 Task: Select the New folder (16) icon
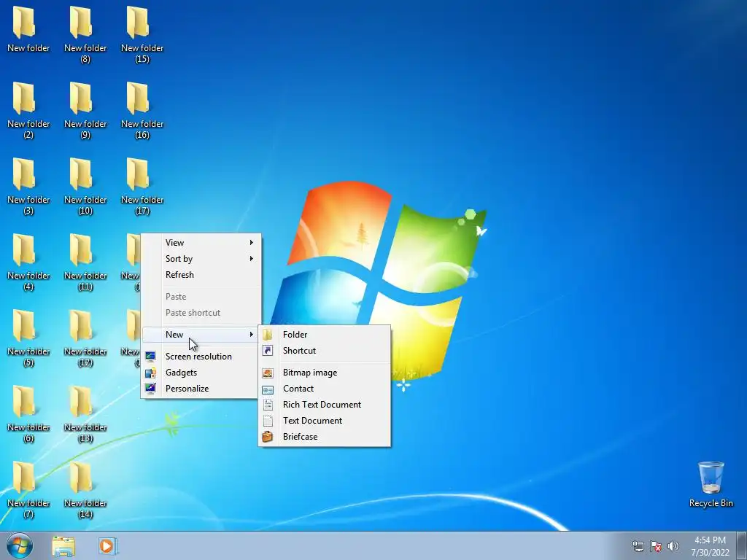coord(142,110)
